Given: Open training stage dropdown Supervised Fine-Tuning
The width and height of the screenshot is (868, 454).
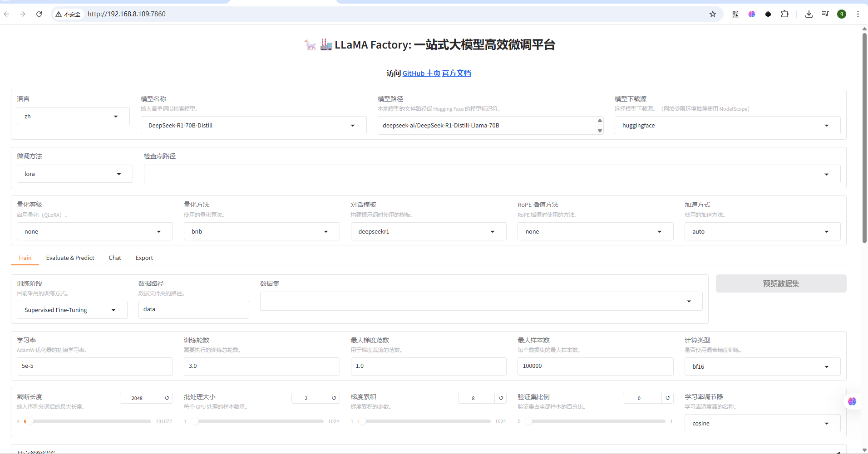Looking at the screenshot, I should coord(72,310).
